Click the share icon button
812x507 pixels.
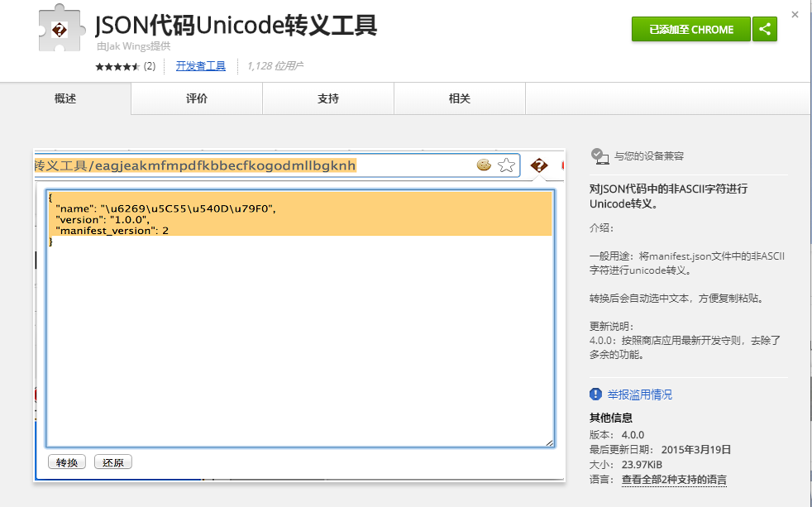click(x=764, y=29)
